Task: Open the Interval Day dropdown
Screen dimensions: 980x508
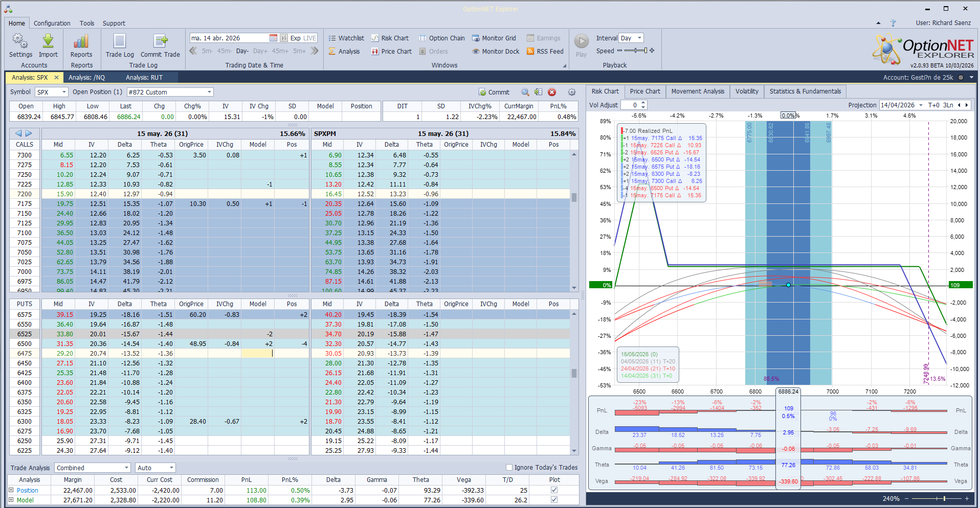Action: coord(631,38)
